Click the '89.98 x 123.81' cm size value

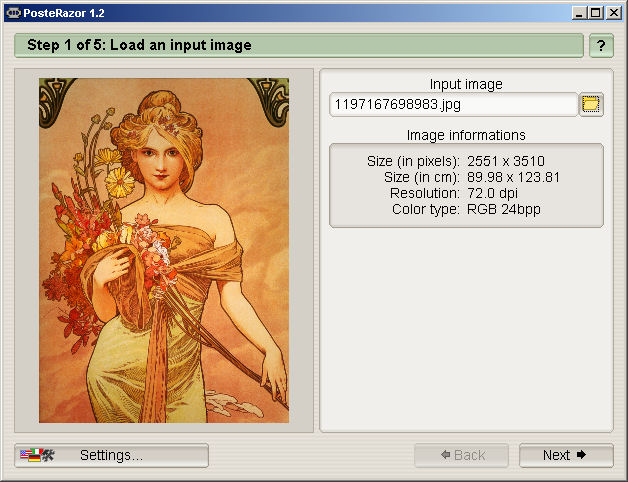pyautogui.click(x=513, y=177)
